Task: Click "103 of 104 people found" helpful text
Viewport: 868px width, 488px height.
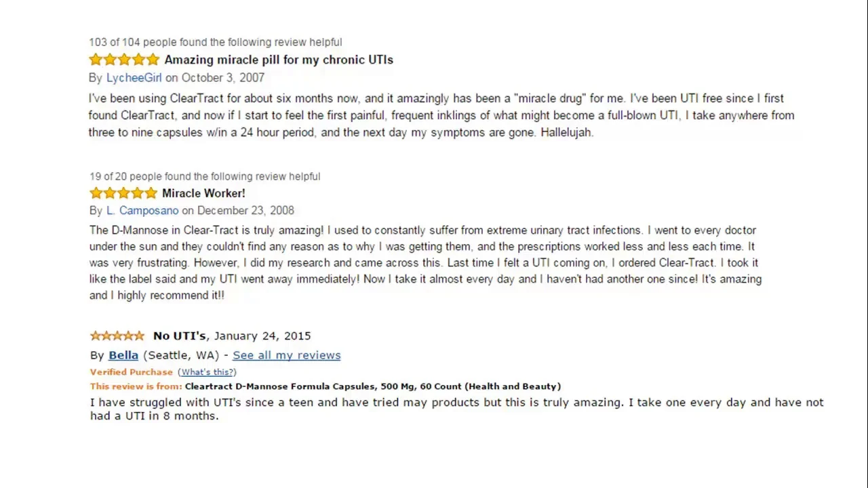Action: click(216, 42)
